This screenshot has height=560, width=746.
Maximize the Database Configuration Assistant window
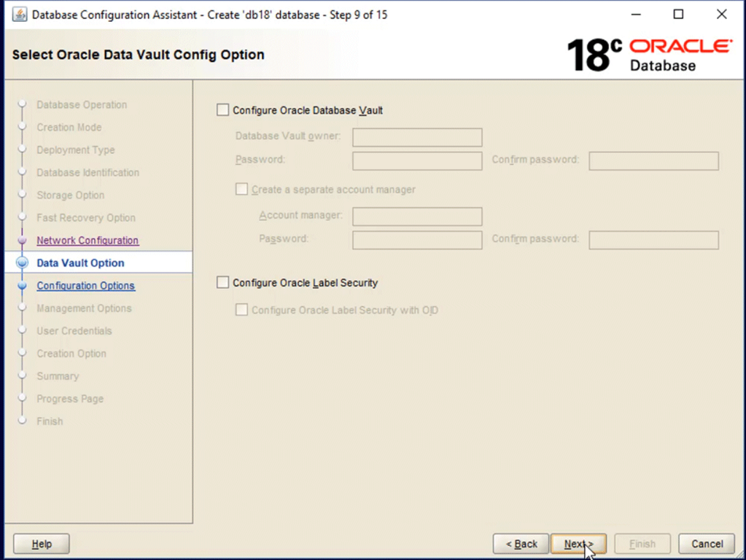point(678,15)
